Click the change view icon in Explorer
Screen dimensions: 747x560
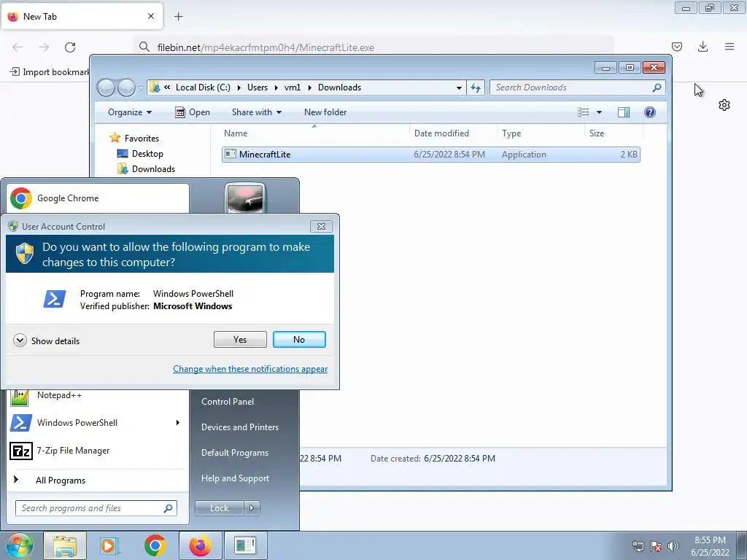pyautogui.click(x=584, y=112)
